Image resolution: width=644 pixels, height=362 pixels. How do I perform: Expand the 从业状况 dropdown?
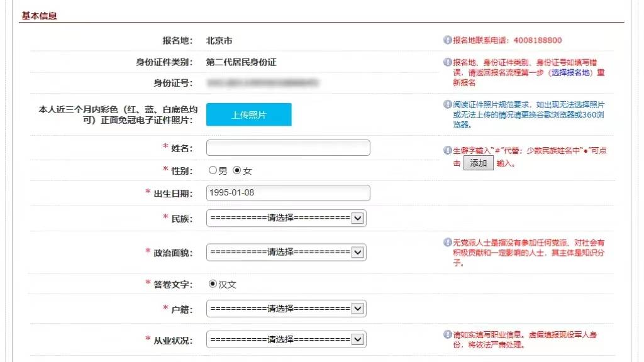coord(286,339)
